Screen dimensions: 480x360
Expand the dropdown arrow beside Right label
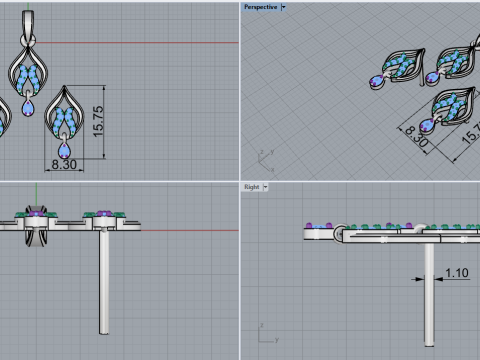click(x=265, y=187)
